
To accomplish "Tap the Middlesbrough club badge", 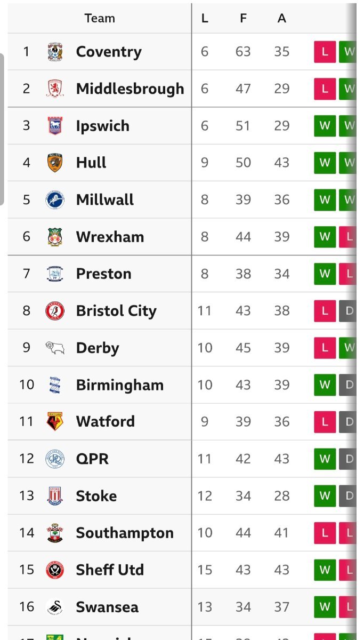I will coord(55,89).
